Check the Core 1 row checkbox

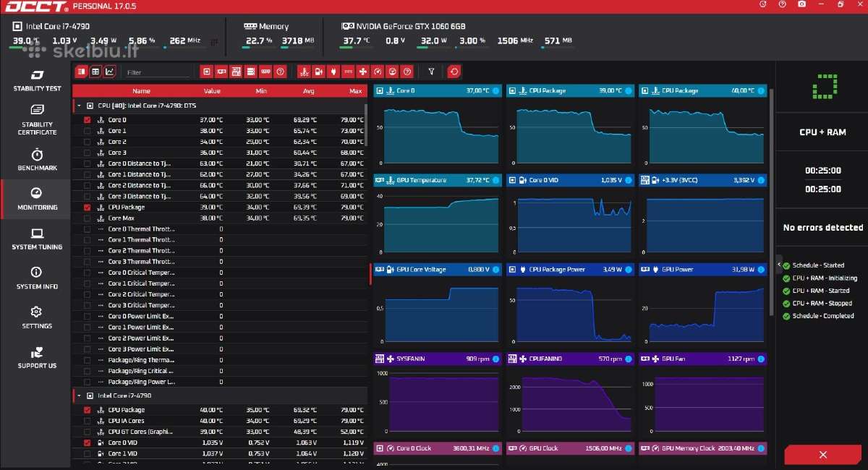(88, 131)
